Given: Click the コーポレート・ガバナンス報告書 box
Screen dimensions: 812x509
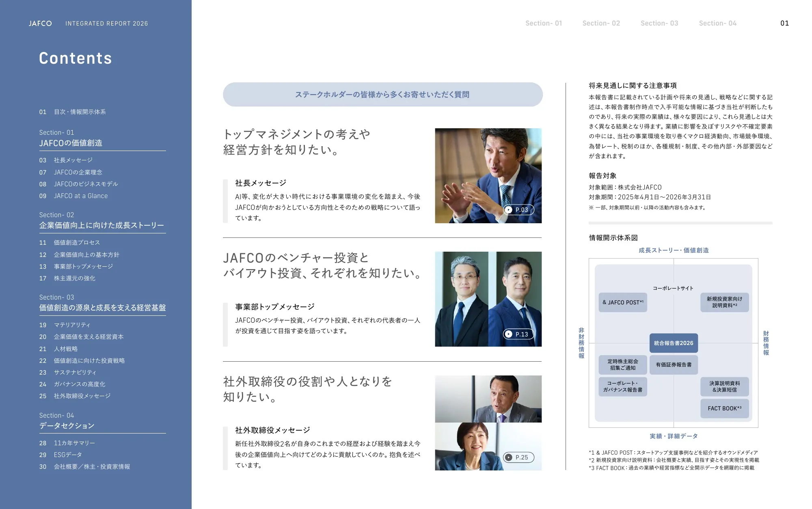Looking at the screenshot, I should [623, 386].
